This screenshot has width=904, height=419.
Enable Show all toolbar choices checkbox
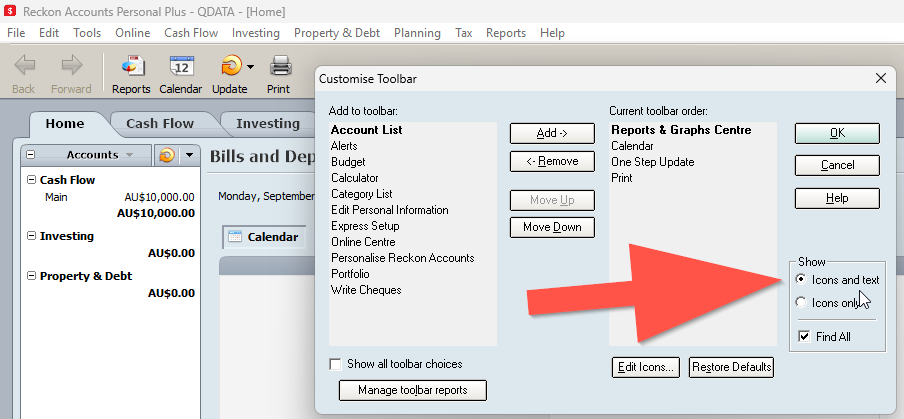[x=335, y=364]
